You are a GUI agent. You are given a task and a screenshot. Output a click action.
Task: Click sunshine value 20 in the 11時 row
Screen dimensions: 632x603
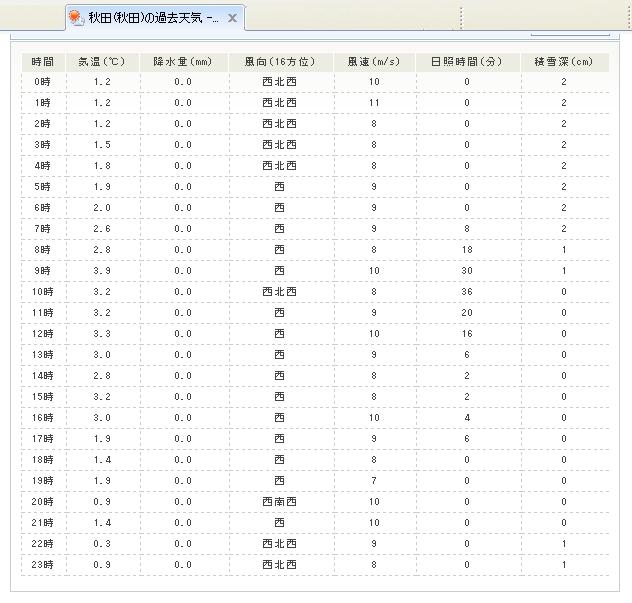(467, 313)
